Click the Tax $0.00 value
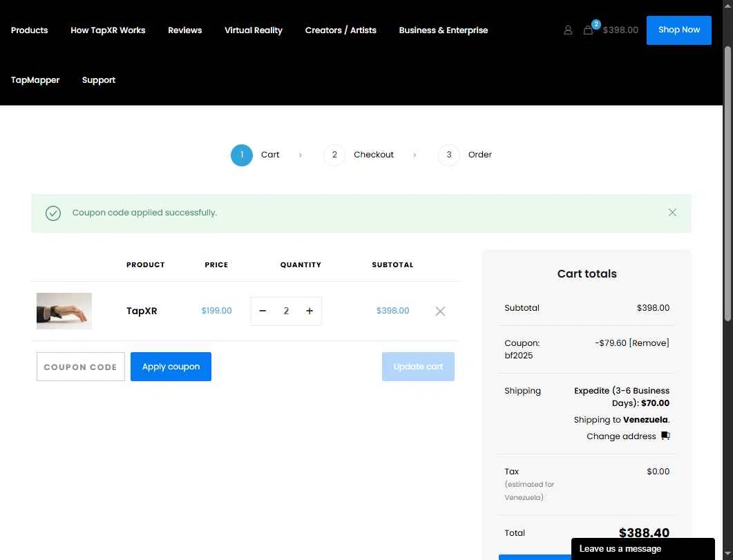The image size is (733, 560). (x=658, y=471)
